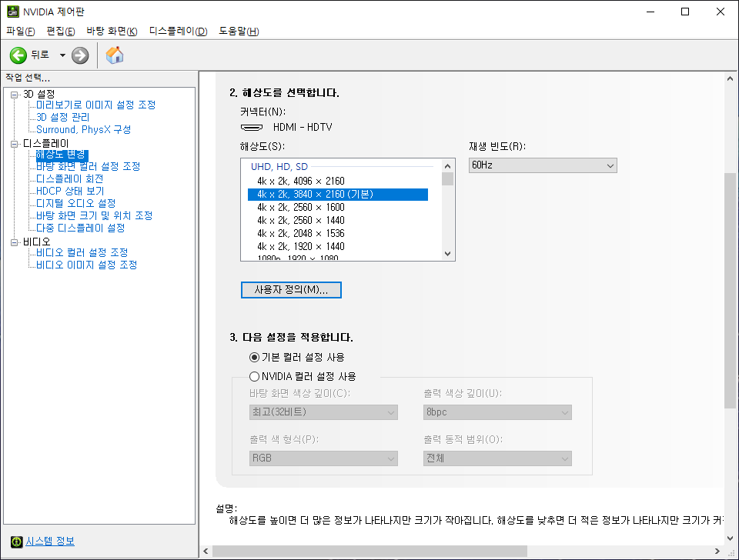The image size is (739, 560).
Task: Click the green Back arrow icon
Action: pyautogui.click(x=18, y=55)
